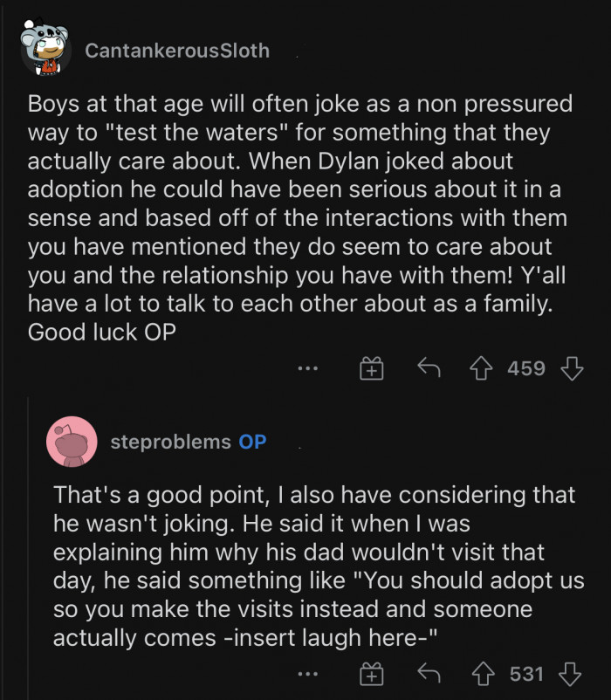Click the username CantankerousSloth

click(x=177, y=51)
